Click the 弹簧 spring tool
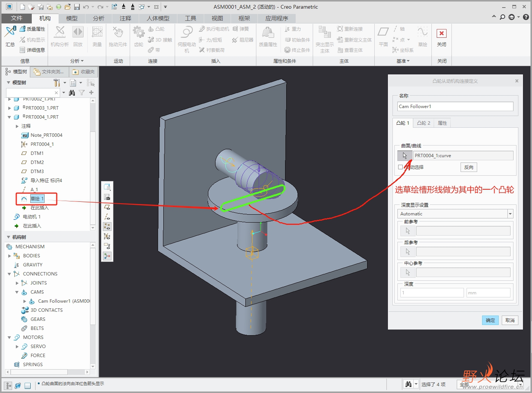This screenshot has height=393, width=532. pos(240,29)
